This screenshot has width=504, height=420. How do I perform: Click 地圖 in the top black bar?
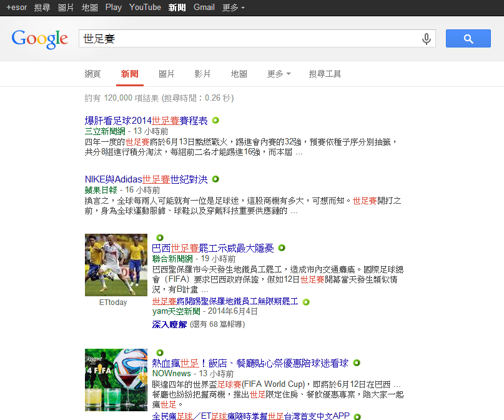pyautogui.click(x=90, y=7)
